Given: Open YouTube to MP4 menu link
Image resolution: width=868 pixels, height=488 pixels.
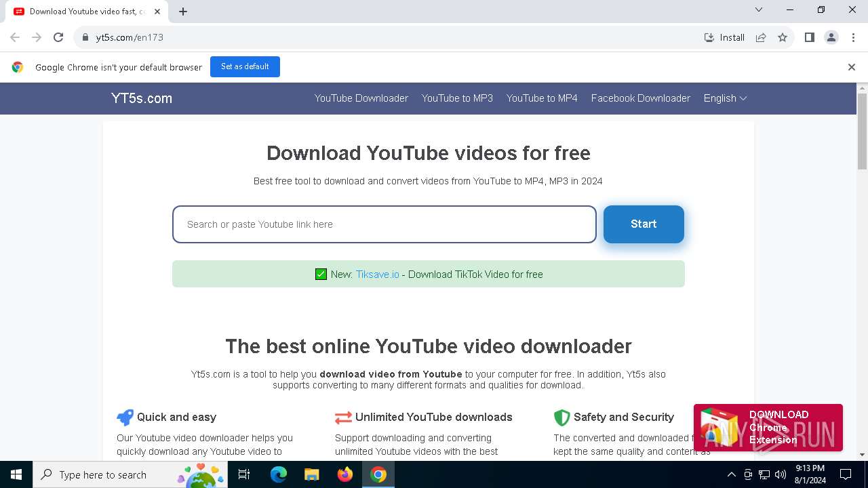Looking at the screenshot, I should [542, 98].
